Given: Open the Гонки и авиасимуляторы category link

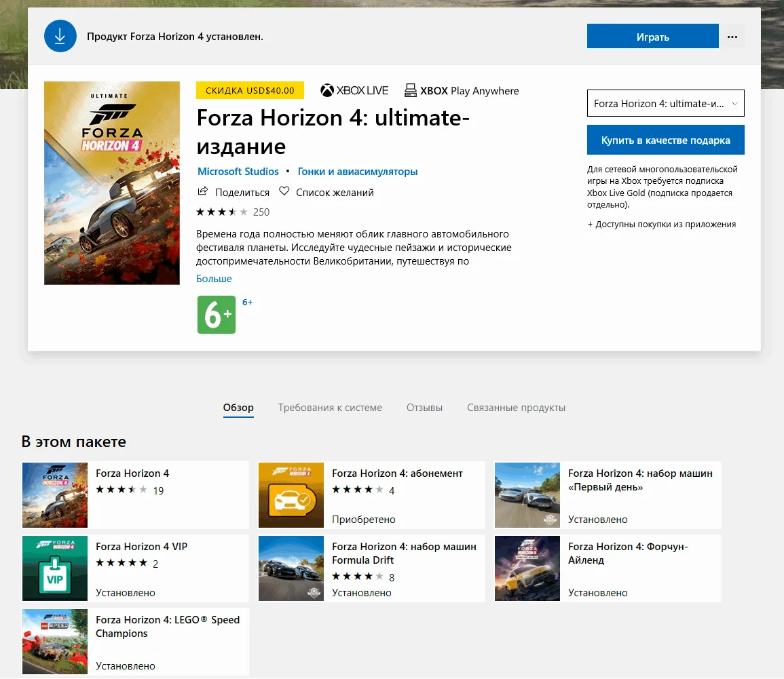Looking at the screenshot, I should 358,172.
